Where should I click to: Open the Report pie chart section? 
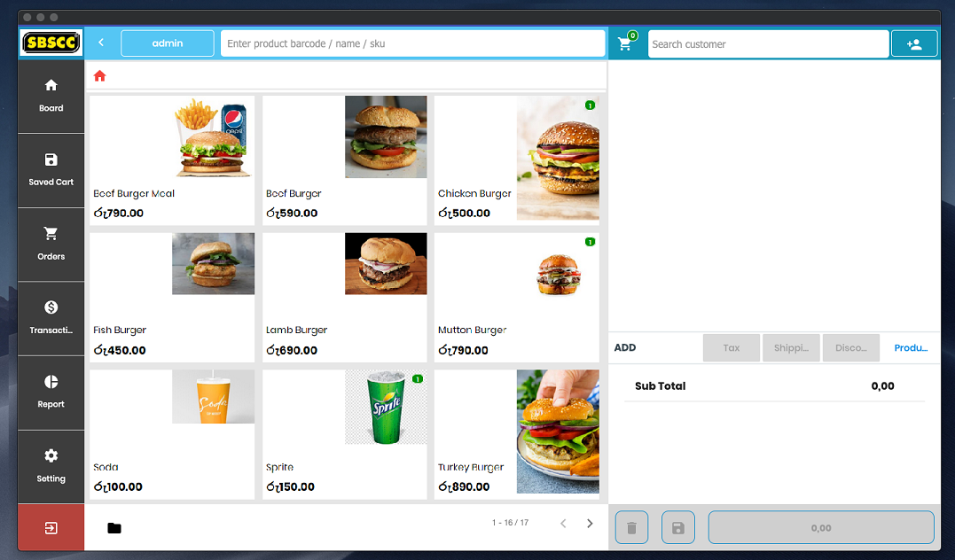pos(51,392)
